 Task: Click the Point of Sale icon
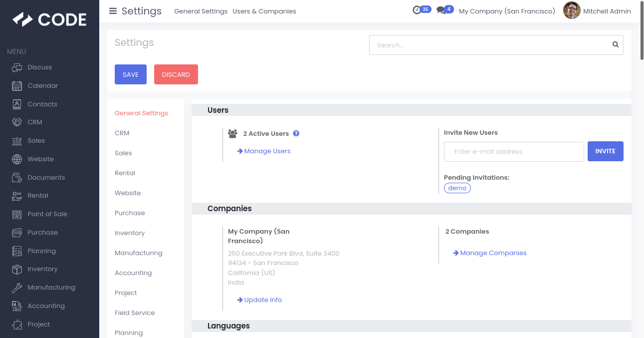[x=17, y=214]
